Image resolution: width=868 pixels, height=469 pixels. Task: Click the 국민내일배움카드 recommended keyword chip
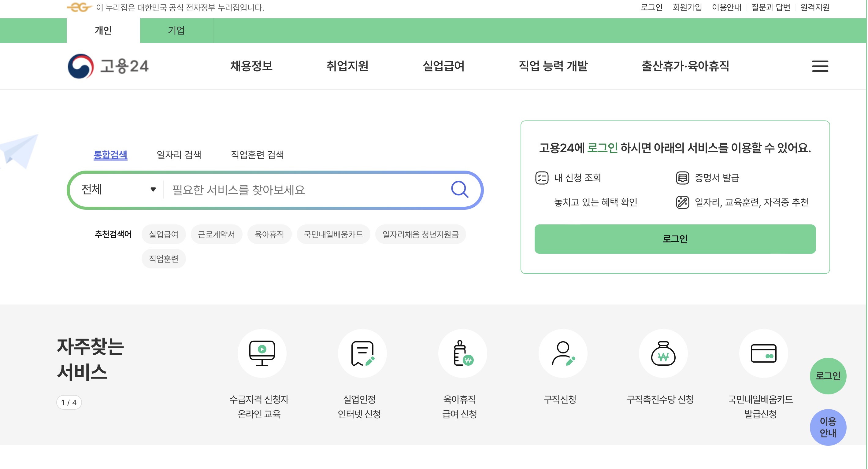point(333,234)
